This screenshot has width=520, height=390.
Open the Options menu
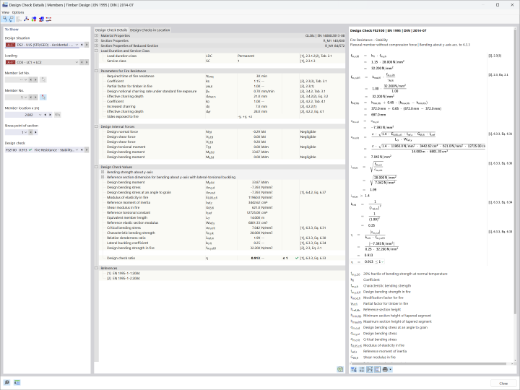(18, 12)
